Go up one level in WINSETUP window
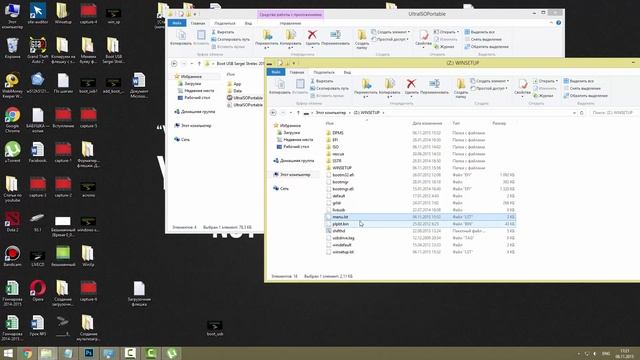 coord(298,113)
